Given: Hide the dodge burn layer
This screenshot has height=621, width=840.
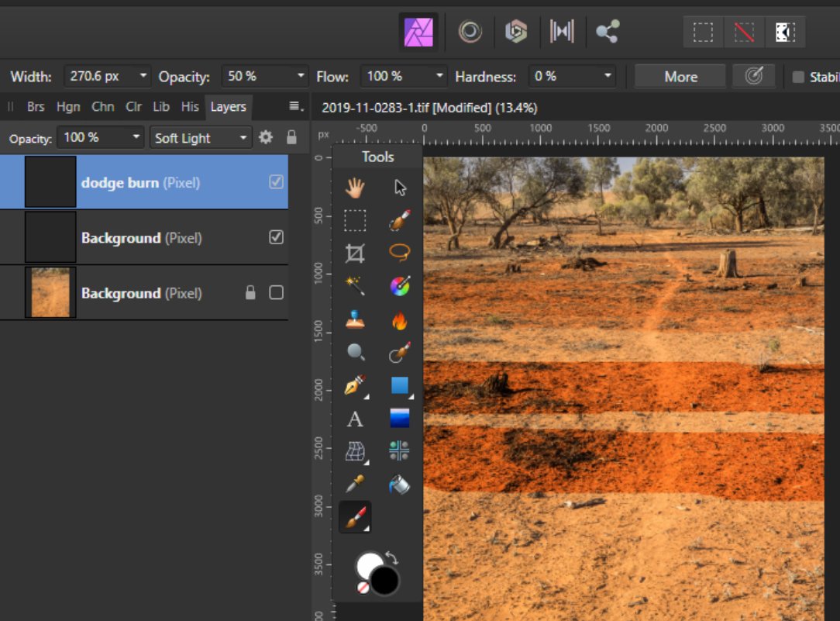Looking at the screenshot, I should tap(275, 182).
